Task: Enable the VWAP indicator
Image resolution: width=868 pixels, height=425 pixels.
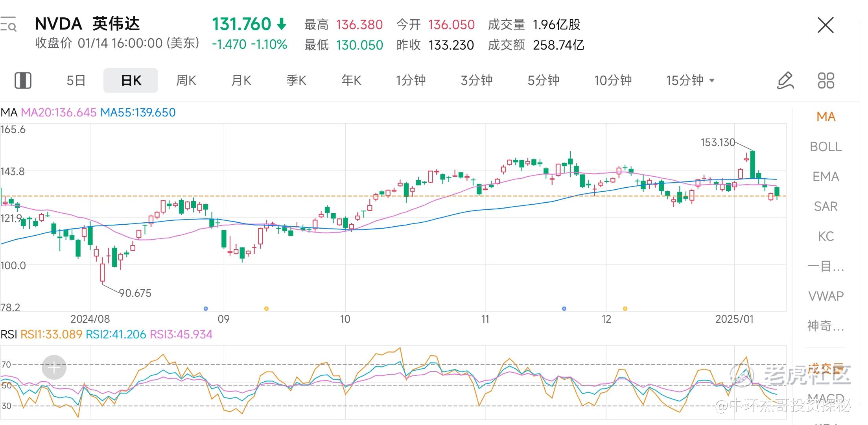Action: (826, 296)
